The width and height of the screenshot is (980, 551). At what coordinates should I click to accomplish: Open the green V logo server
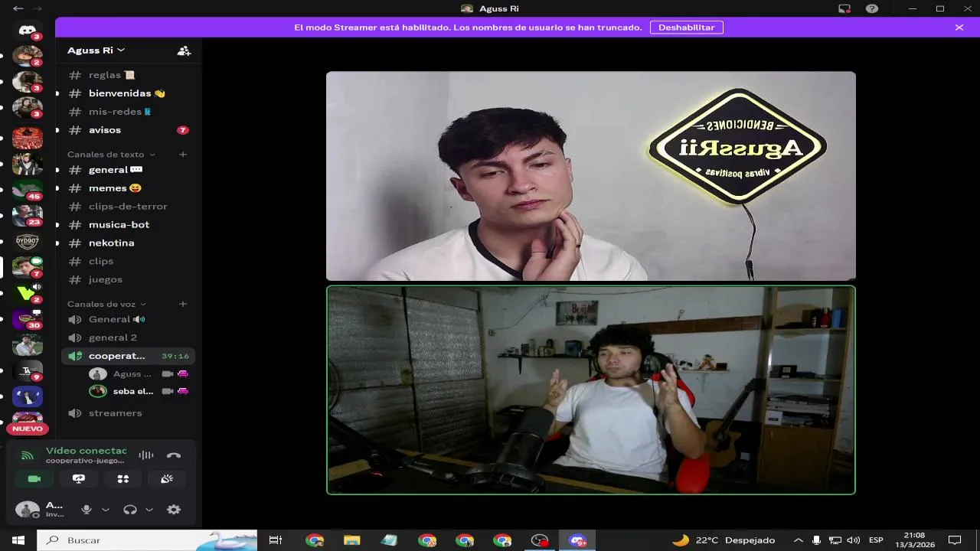pyautogui.click(x=28, y=293)
